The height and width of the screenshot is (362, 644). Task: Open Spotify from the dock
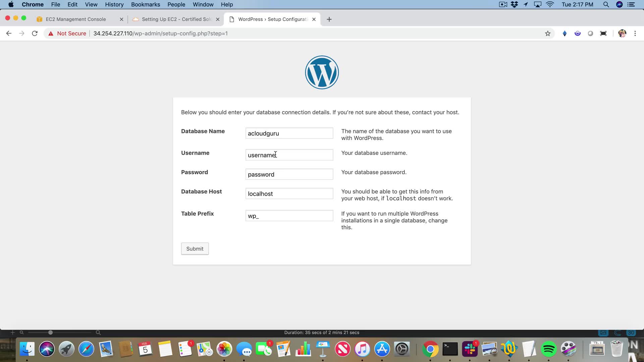click(x=549, y=349)
